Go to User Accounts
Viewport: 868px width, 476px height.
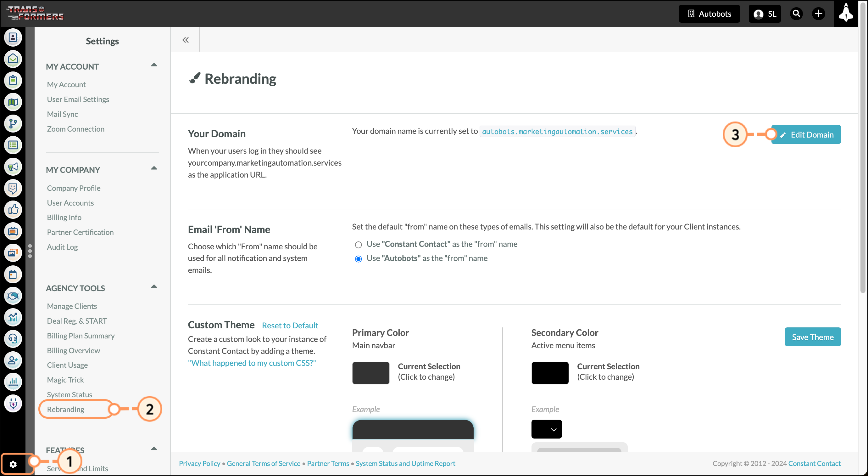coord(70,203)
